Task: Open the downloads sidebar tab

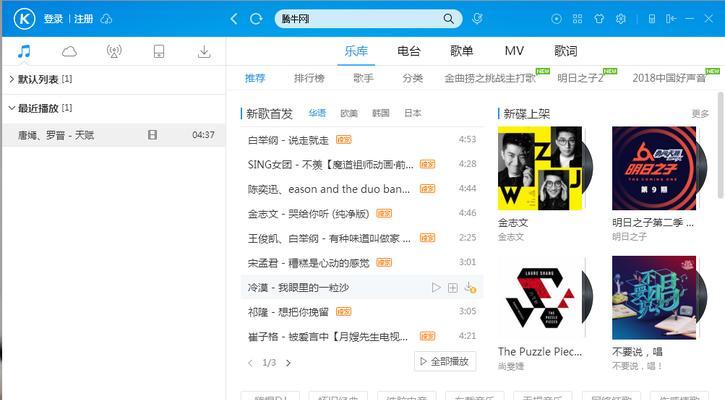Action: tap(204, 51)
